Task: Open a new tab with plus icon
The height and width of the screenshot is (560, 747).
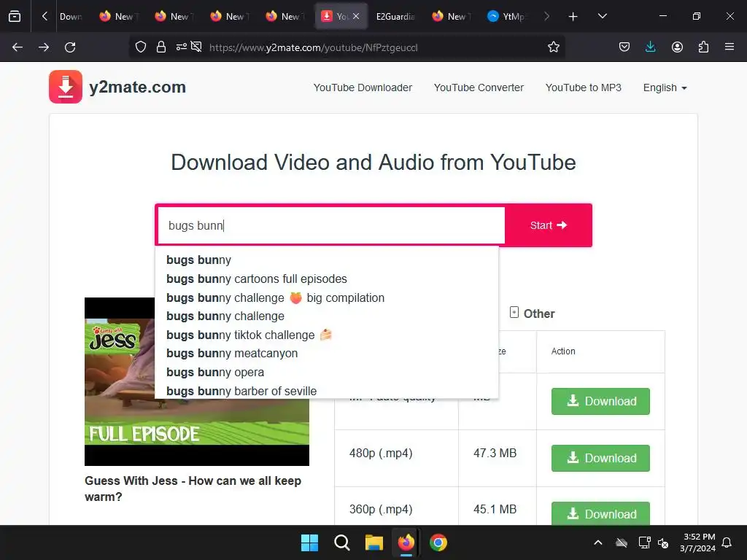Action: click(573, 17)
